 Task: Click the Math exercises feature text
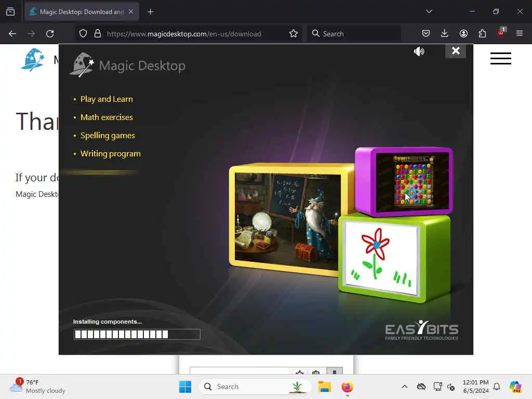107,117
